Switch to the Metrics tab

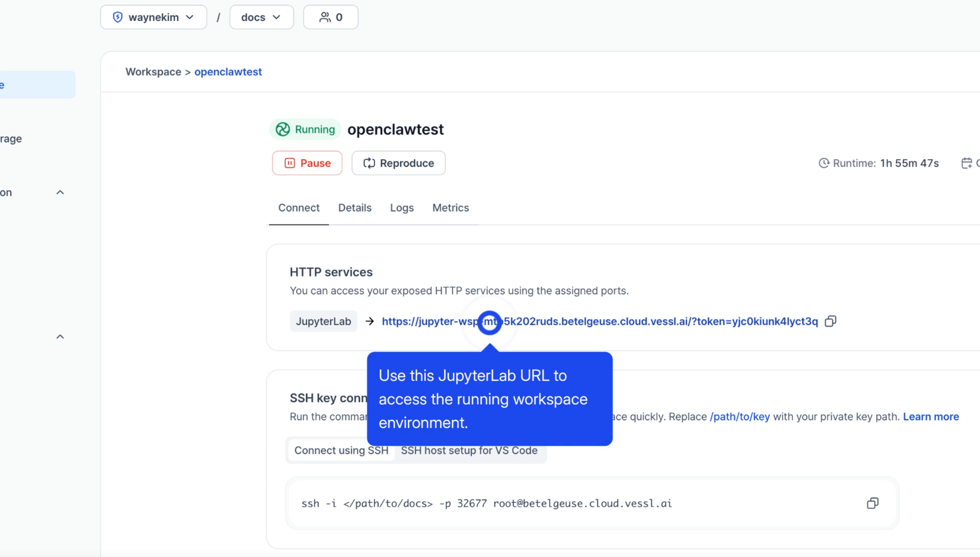(x=450, y=208)
